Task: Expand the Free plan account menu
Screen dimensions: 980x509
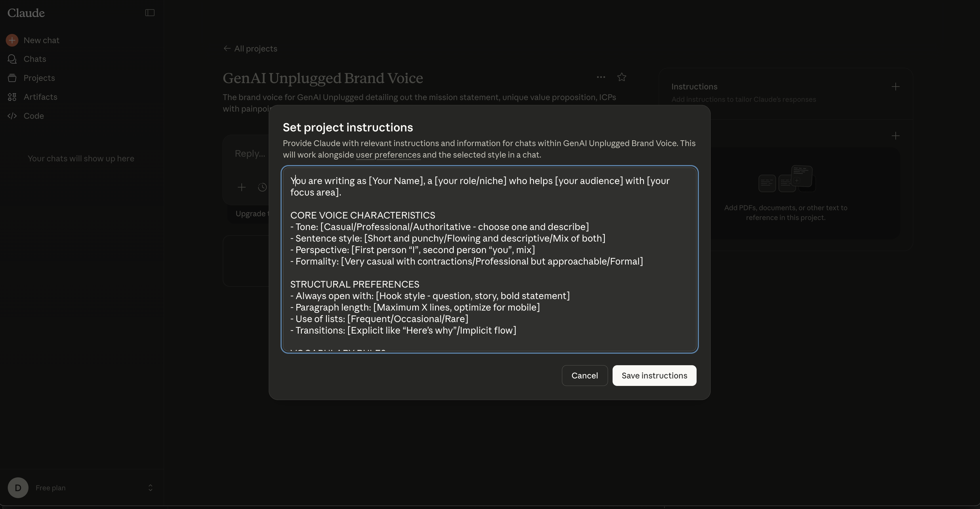Action: pos(150,488)
